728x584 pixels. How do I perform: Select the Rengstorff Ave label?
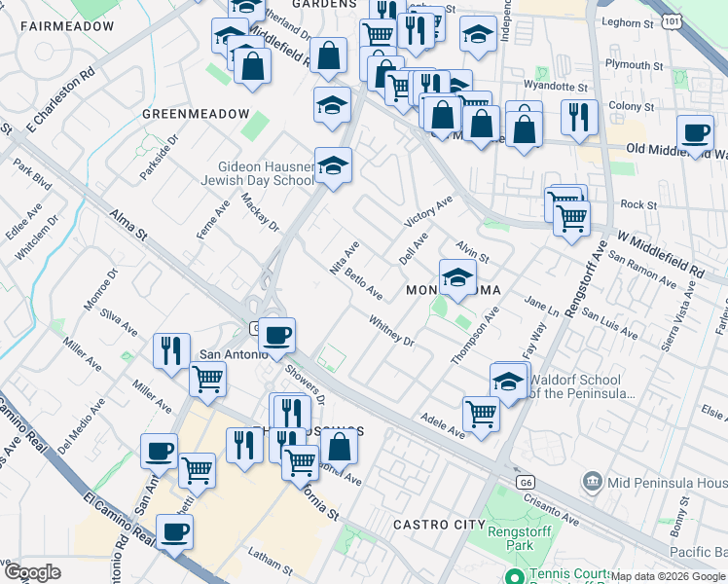(586, 279)
